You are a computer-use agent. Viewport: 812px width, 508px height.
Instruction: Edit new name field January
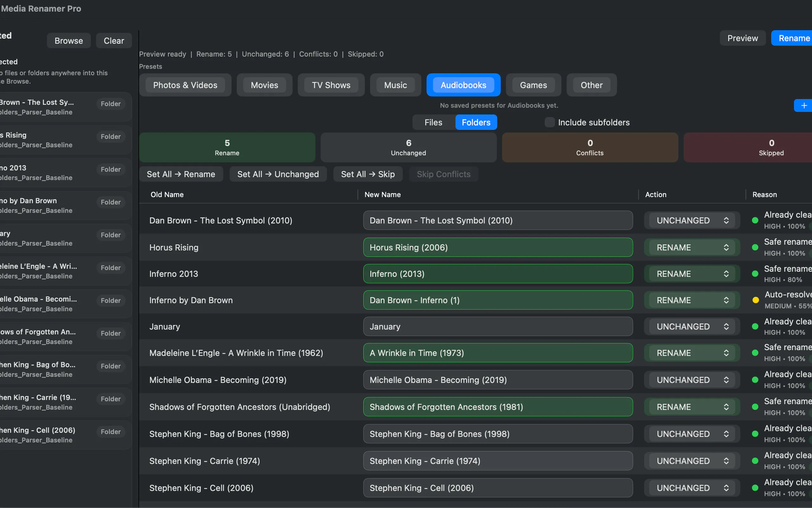click(x=498, y=327)
